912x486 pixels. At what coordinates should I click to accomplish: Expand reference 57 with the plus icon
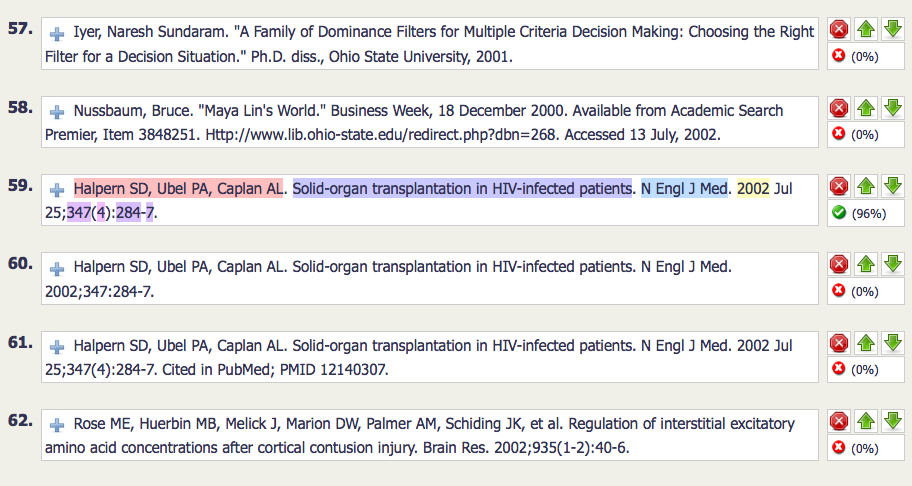point(57,34)
